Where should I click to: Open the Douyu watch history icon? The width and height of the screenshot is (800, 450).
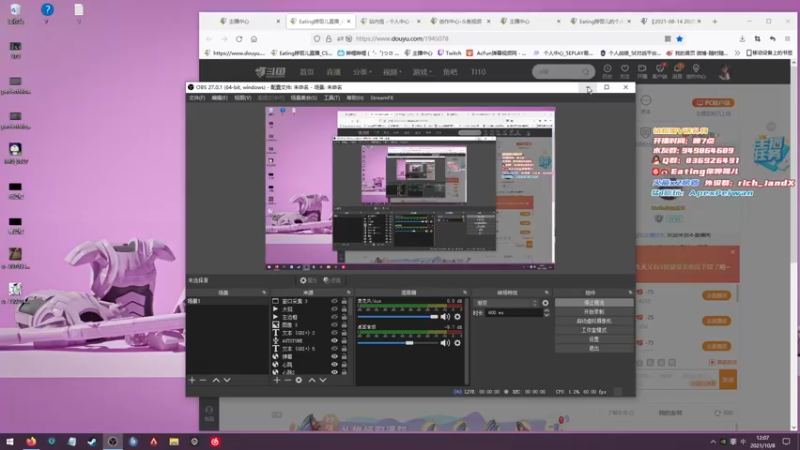pyautogui.click(x=607, y=71)
